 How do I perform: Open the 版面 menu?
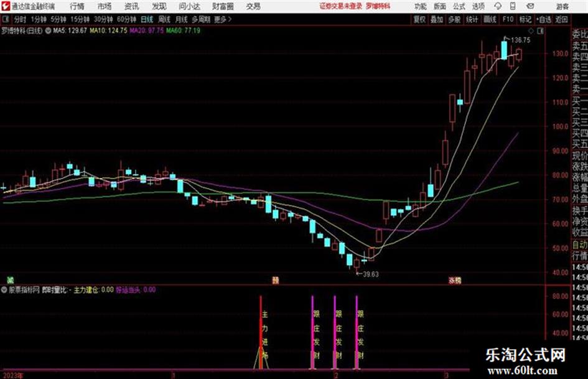pyautogui.click(x=440, y=6)
